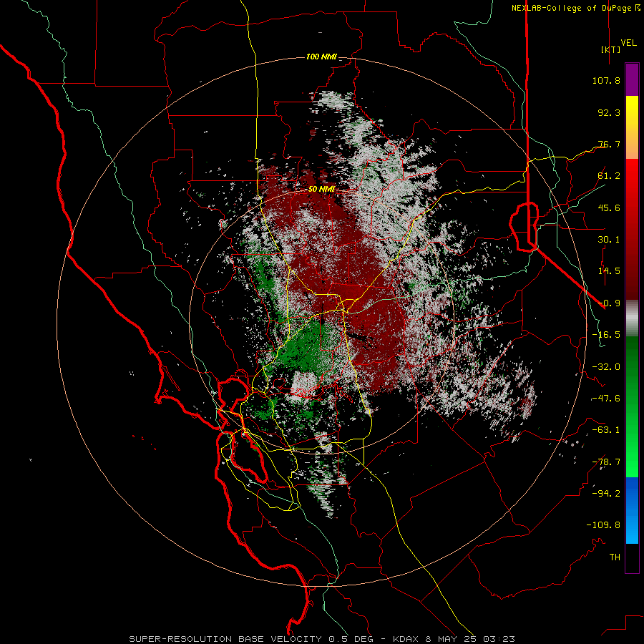Click the Super-Resolution Base Velocity caption
The height and width of the screenshot is (644, 644).
pos(321,639)
